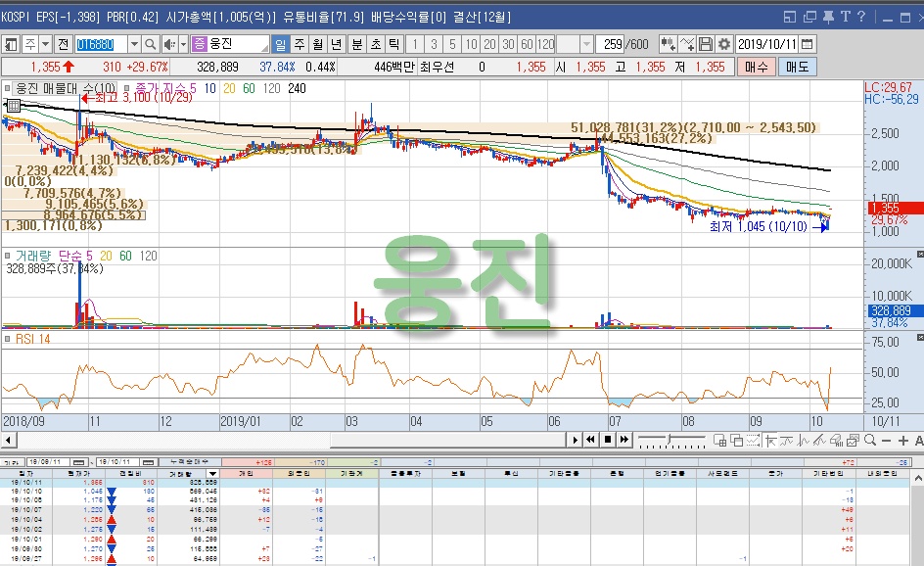Collapse the volume panel using its corner button
924x566 pixels.
[x=920, y=254]
